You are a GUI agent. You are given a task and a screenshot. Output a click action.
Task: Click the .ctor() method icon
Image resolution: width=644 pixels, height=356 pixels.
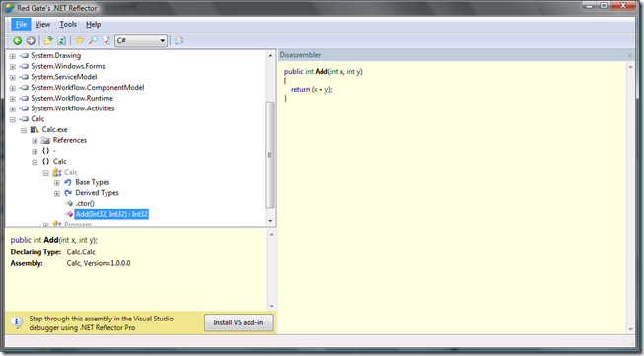point(69,204)
